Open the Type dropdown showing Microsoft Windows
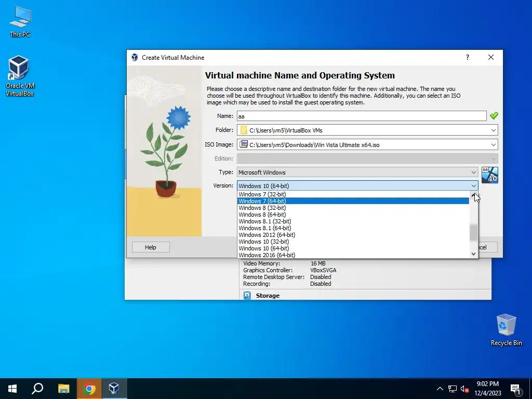The width and height of the screenshot is (532, 399). point(357,172)
